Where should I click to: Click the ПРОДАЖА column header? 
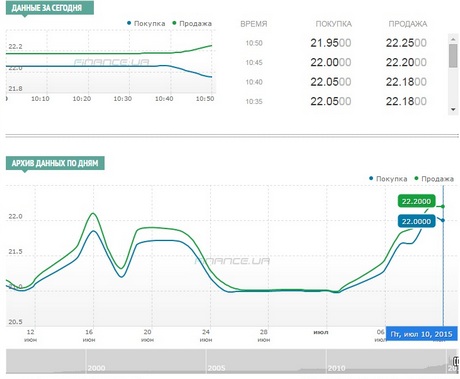408,24
